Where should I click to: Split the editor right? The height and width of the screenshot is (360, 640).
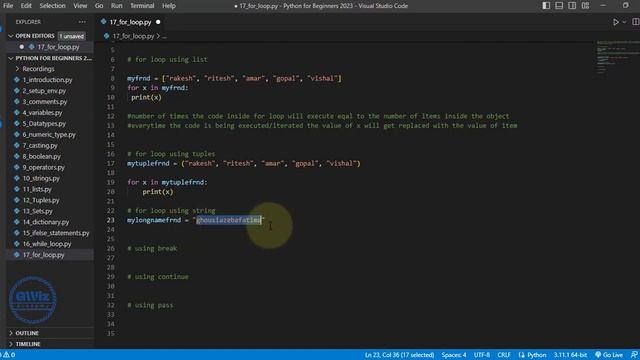636,22
